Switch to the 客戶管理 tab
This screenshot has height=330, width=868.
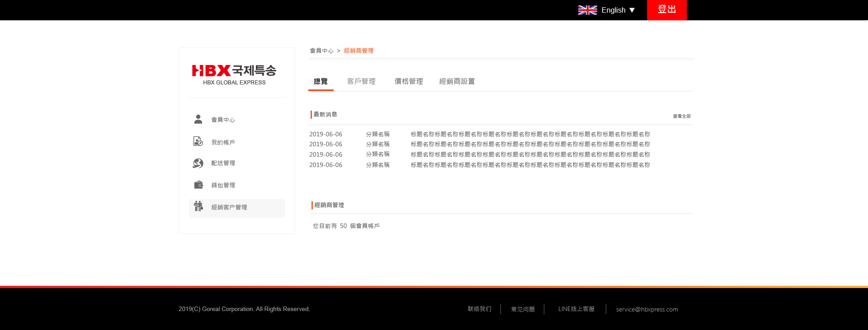[361, 81]
